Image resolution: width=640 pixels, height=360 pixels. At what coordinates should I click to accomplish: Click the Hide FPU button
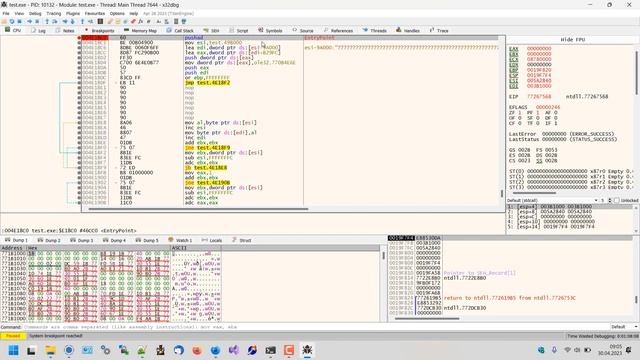[x=573, y=40]
